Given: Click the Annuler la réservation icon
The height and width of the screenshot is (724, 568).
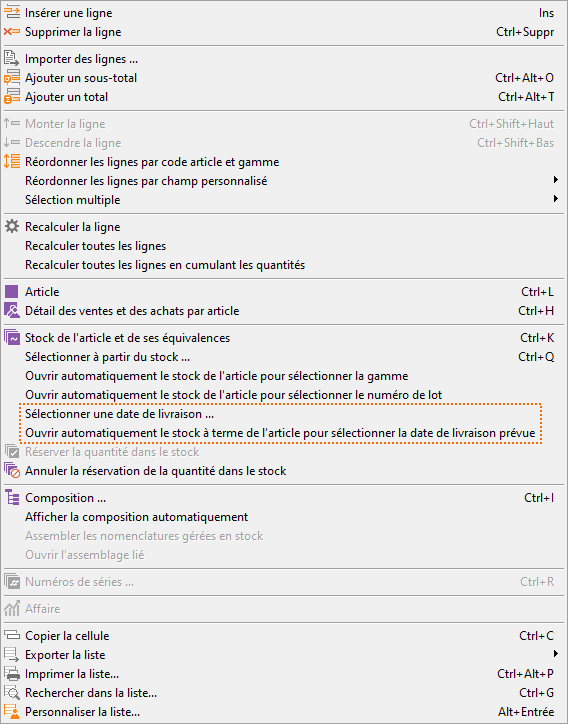Looking at the screenshot, I should [x=12, y=471].
